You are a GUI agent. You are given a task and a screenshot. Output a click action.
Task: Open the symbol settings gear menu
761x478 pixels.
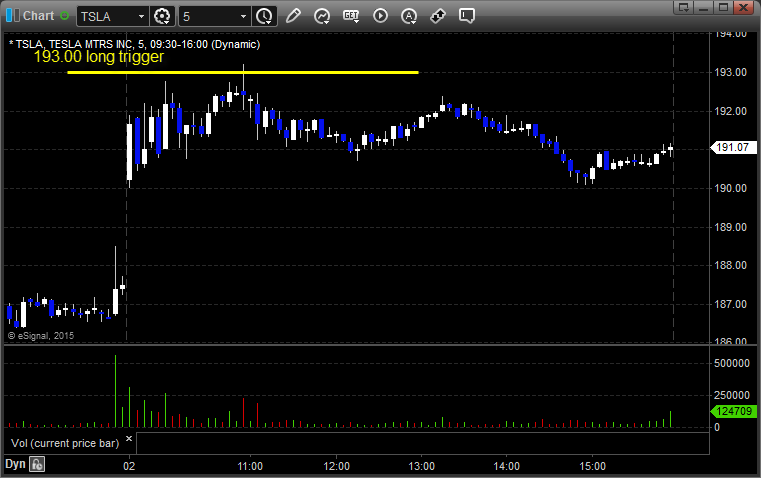(x=162, y=16)
